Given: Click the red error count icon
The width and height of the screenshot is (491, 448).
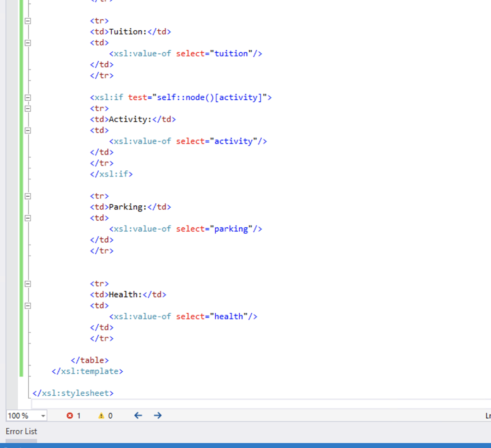Looking at the screenshot, I should pos(70,415).
